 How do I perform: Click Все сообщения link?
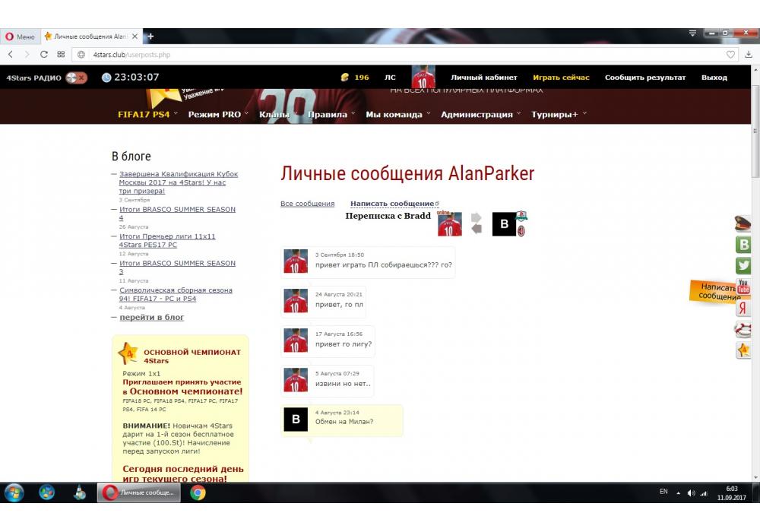pos(307,204)
